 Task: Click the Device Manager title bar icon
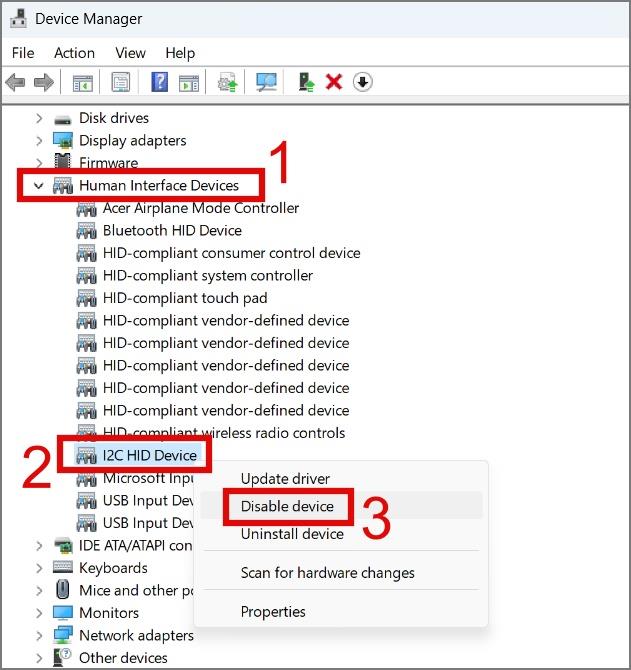click(19, 18)
